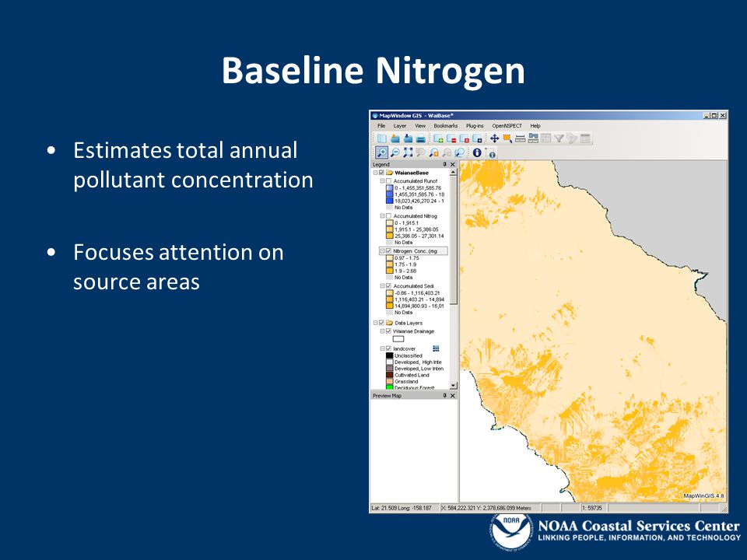Close the Preview Map panel
This screenshot has height=560, width=747.
pyautogui.click(x=453, y=396)
